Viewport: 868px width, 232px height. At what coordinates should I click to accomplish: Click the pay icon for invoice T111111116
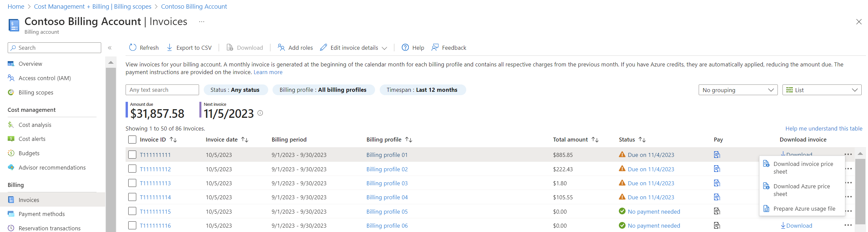tap(717, 225)
